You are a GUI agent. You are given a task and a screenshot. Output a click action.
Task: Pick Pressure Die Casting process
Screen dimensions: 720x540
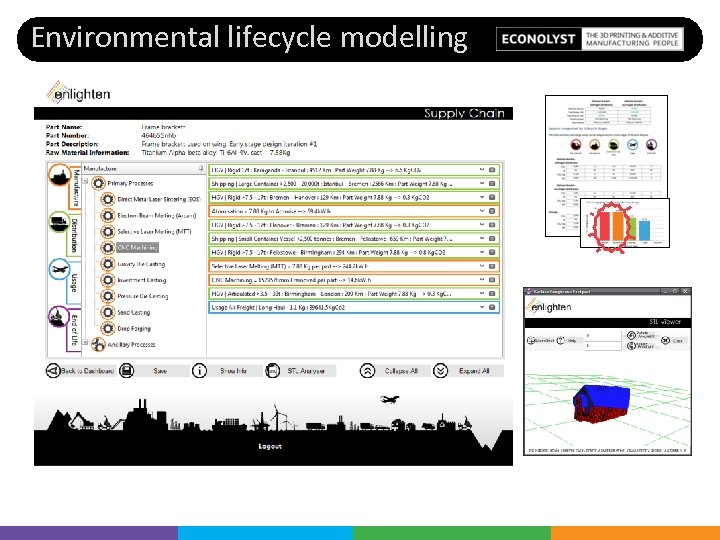pos(135,296)
